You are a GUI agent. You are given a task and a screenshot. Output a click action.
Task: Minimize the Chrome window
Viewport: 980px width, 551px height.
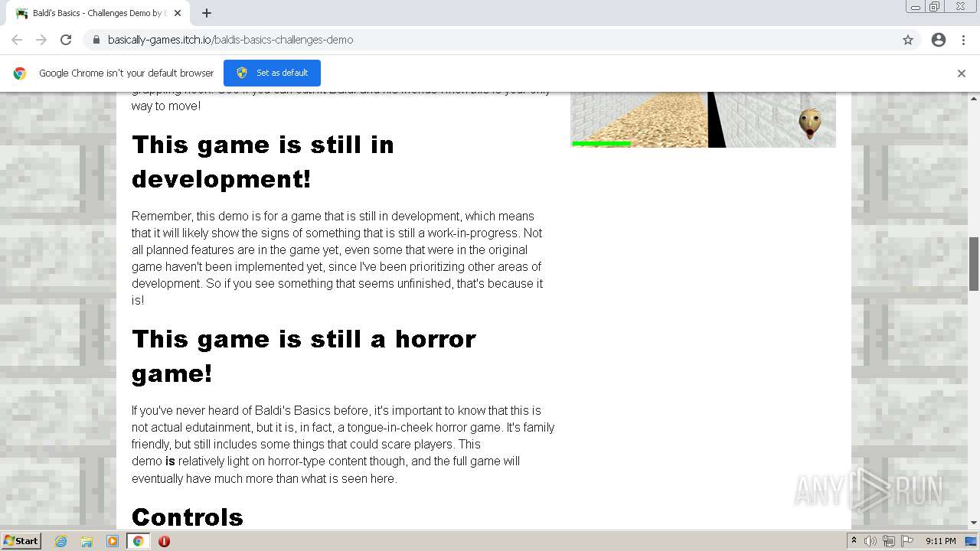(916, 7)
